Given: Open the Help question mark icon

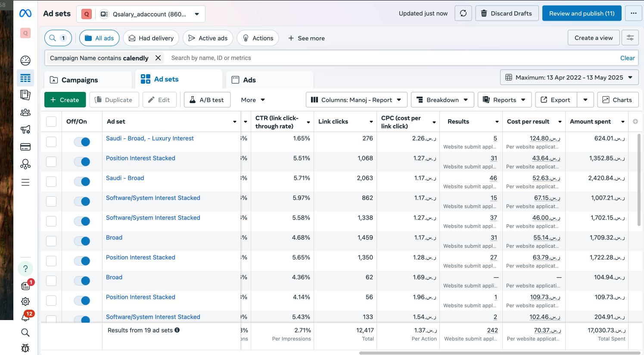Looking at the screenshot, I should coord(25,269).
